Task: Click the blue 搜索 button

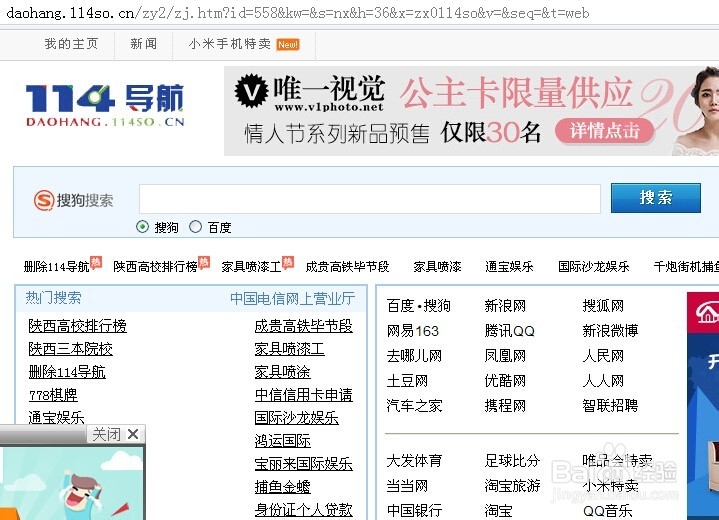Action: (x=656, y=198)
